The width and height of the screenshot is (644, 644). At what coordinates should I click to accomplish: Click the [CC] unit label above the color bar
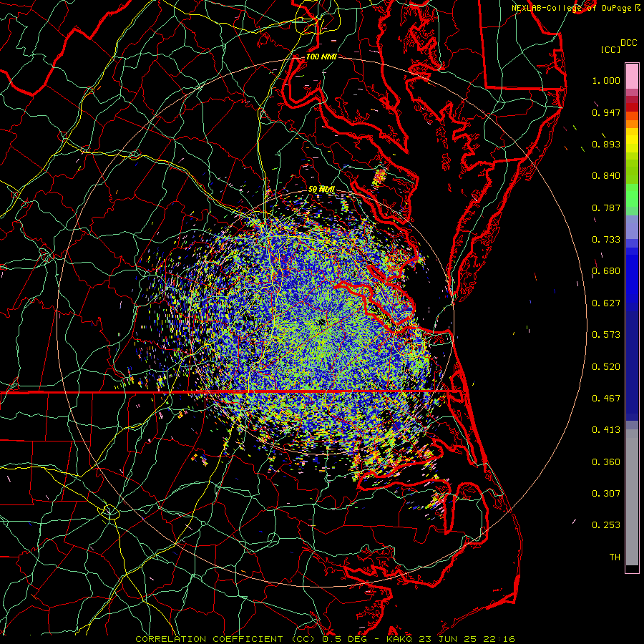(x=610, y=49)
